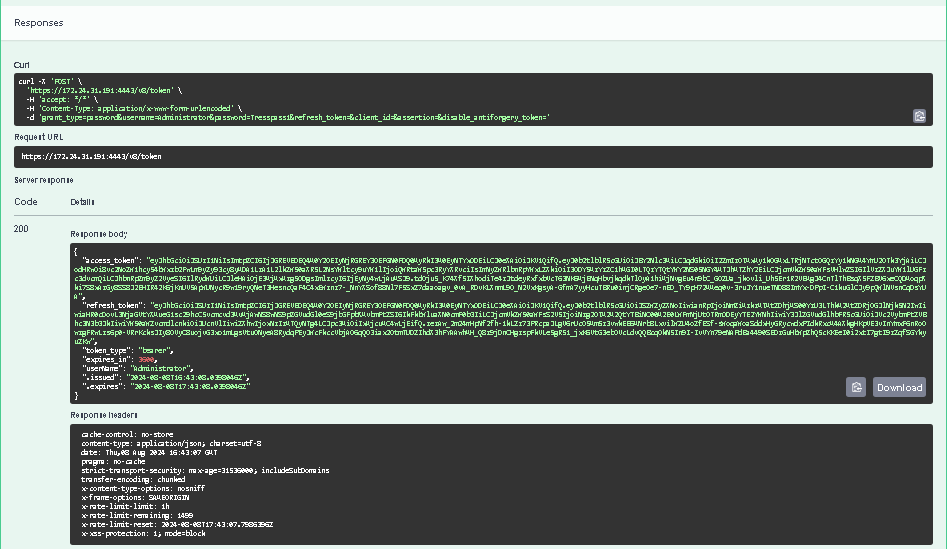Image resolution: width=947 pixels, height=549 pixels.
Task: Click the Responses section heading
Action: 39,23
